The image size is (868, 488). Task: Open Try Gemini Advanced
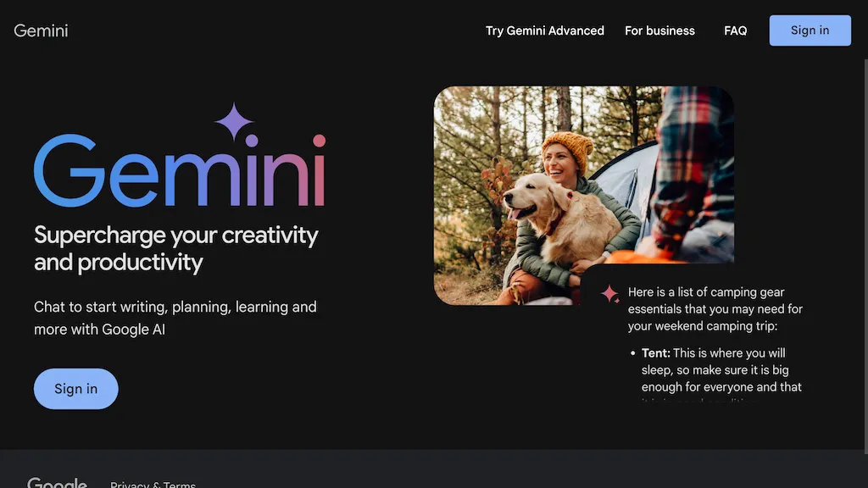(x=544, y=30)
